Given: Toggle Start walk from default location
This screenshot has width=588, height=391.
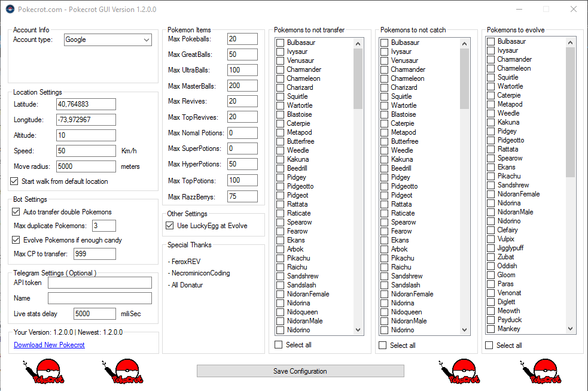Looking at the screenshot, I should (x=16, y=181).
